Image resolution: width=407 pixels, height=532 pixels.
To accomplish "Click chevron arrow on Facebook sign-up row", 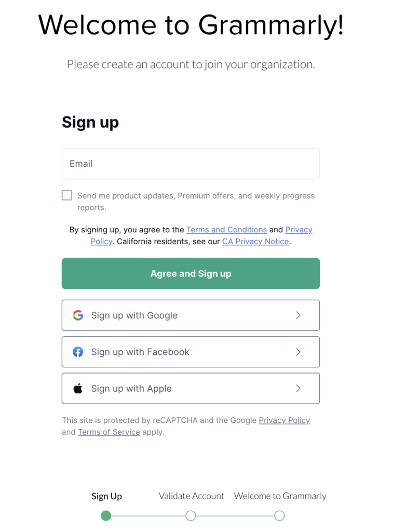I will coord(298,352).
